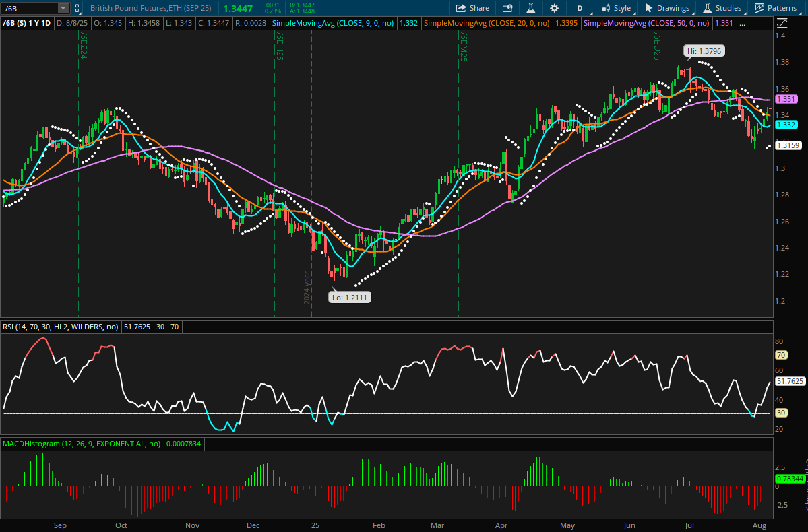Viewport: 808px width, 532px height.
Task: Click the /6BH25 contract rollover marker
Action: click(279, 46)
